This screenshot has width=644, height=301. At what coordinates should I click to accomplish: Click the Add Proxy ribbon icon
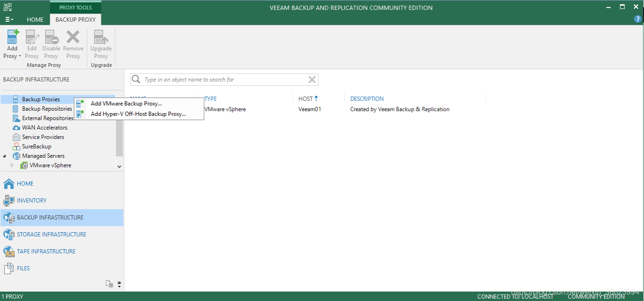(x=12, y=37)
